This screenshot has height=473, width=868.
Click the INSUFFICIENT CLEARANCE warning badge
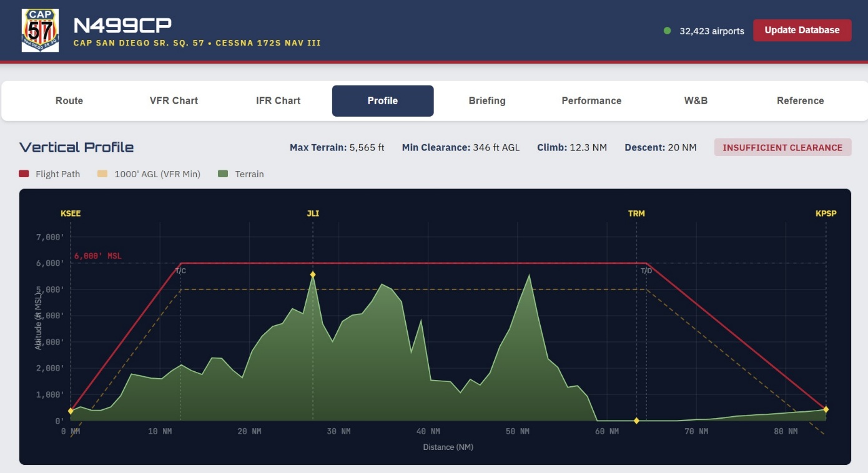point(782,148)
